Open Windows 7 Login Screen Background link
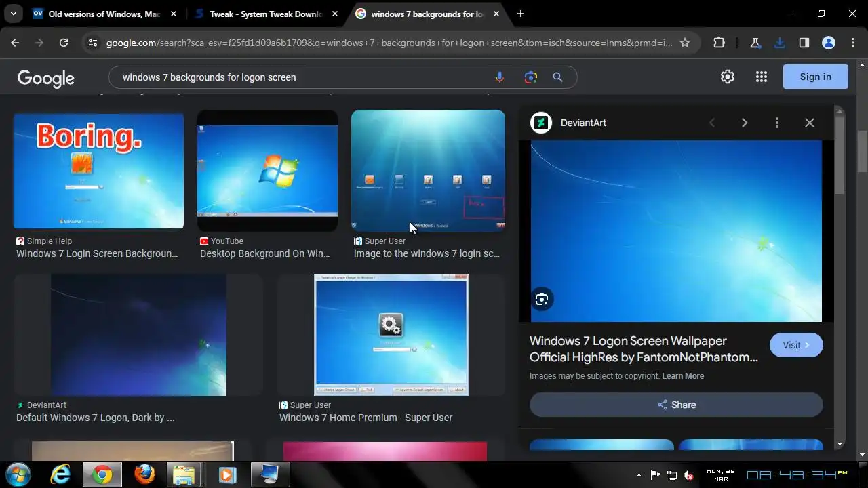Screen dimensions: 868x488 [97, 253]
